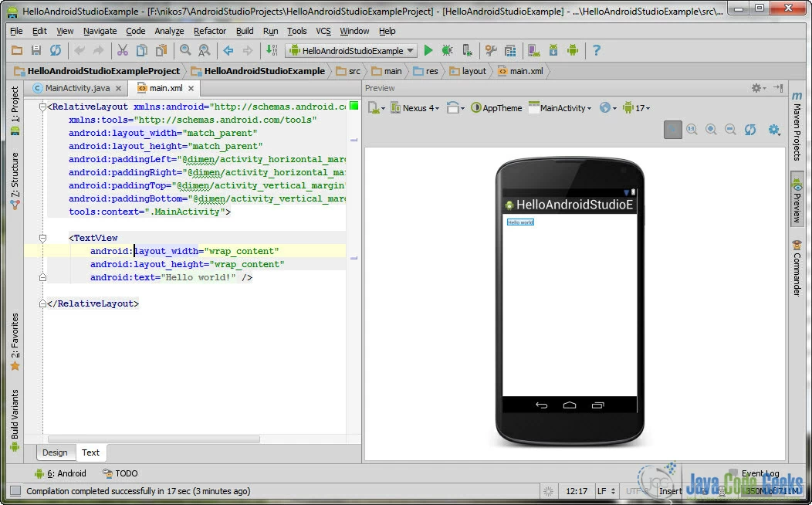Toggle zoom-to-fit in the preview toolbar

[x=673, y=130]
